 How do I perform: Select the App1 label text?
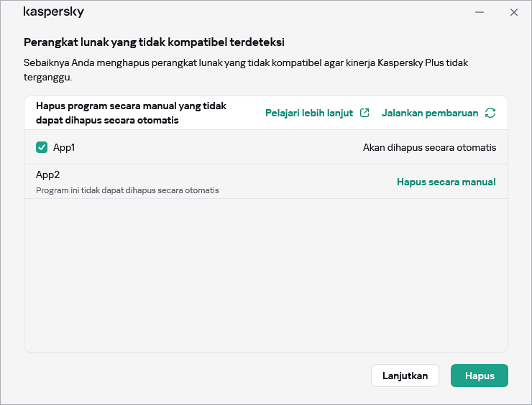point(64,147)
